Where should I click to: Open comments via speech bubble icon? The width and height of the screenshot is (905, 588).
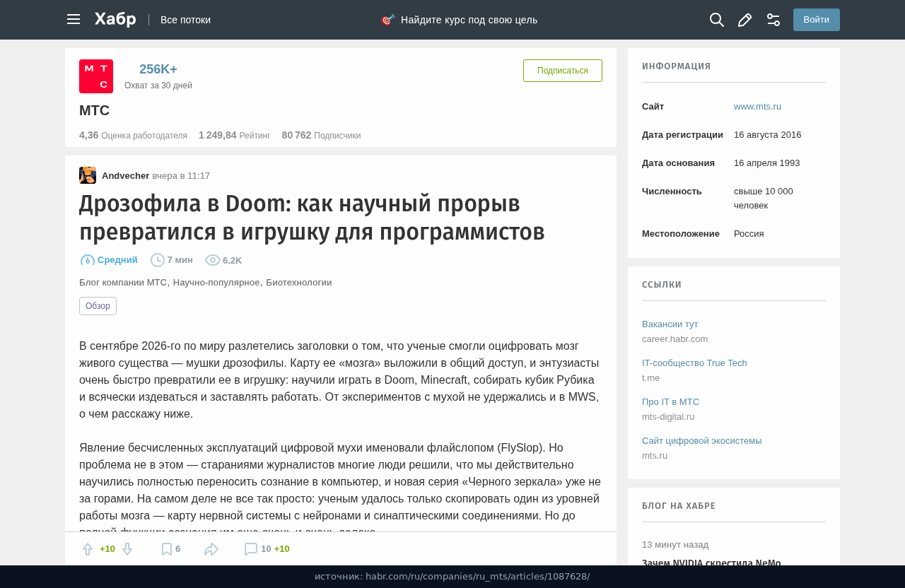click(251, 549)
